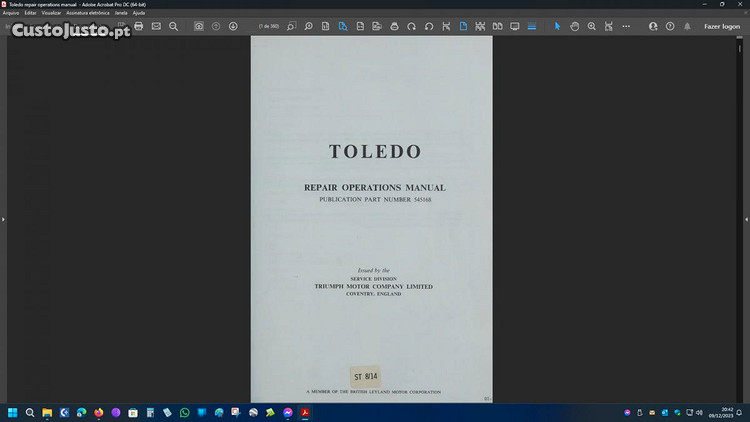
Task: Click the envelope email icon
Action: point(156,26)
